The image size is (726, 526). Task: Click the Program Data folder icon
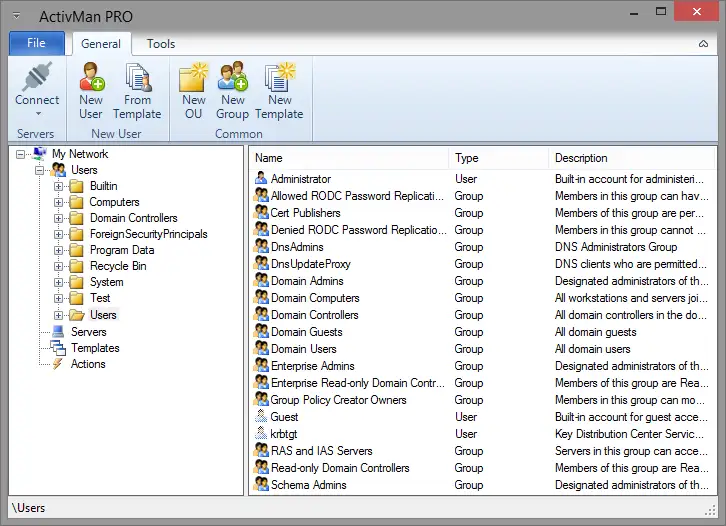click(76, 250)
